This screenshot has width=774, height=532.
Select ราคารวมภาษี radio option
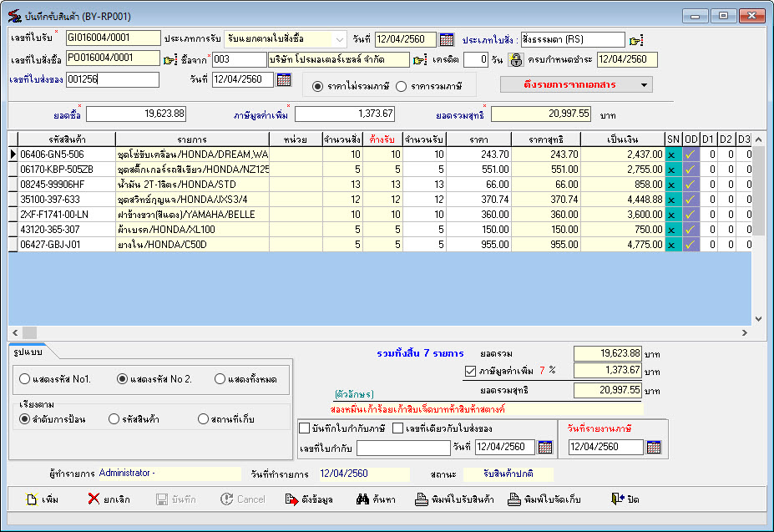point(401,87)
